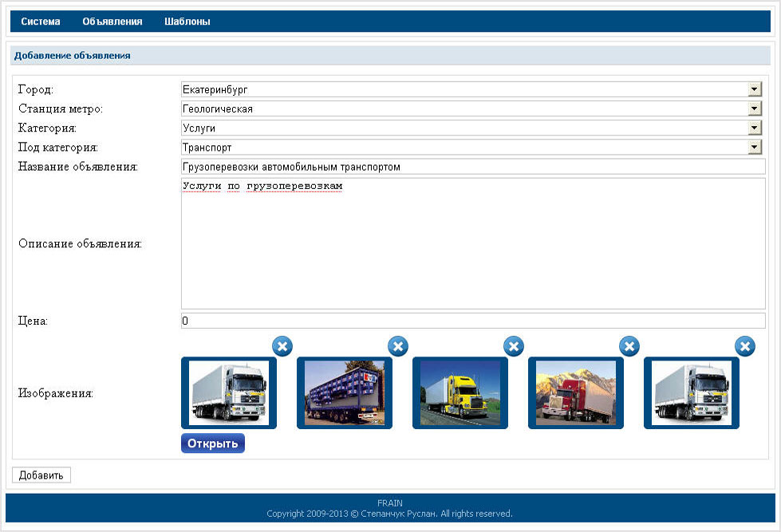
Task: Remove the blue crates trailer image
Action: coord(398,346)
